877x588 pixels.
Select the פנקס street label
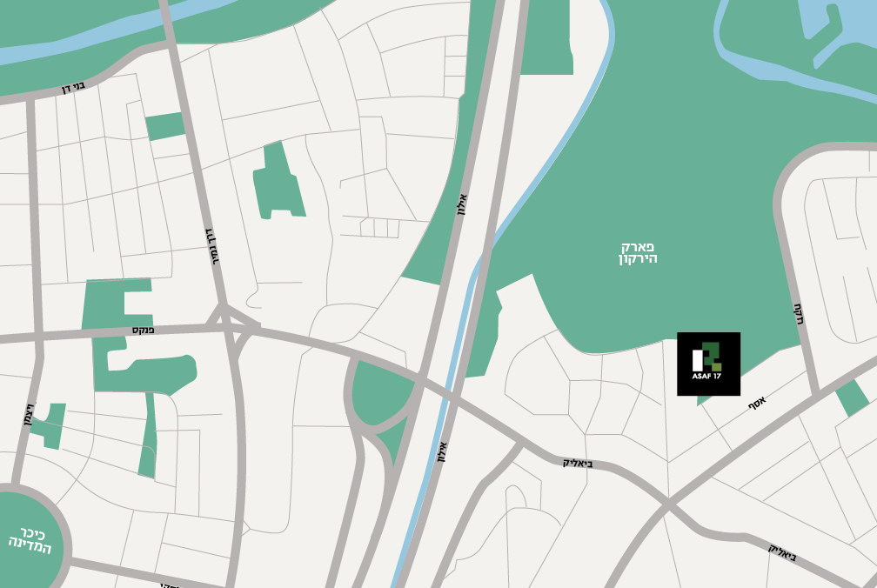(x=144, y=331)
